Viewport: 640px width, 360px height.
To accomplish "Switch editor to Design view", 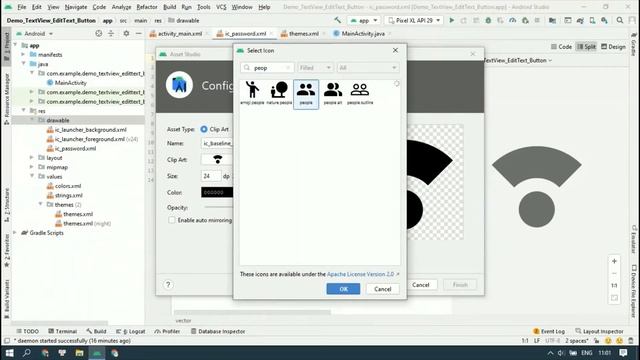I will click(613, 47).
